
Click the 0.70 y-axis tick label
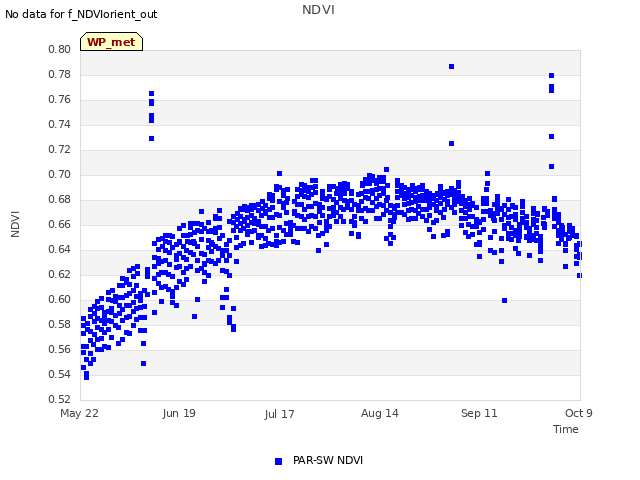pyautogui.click(x=60, y=174)
